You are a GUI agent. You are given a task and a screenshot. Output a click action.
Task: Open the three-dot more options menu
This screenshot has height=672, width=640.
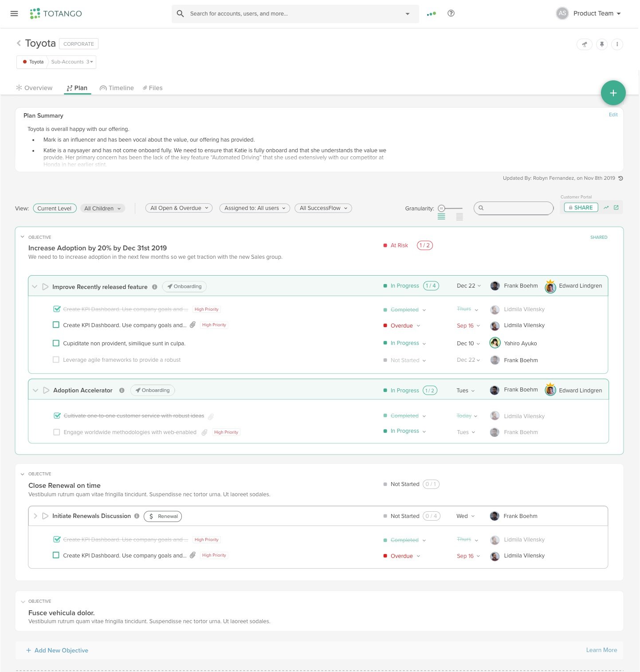(x=617, y=44)
